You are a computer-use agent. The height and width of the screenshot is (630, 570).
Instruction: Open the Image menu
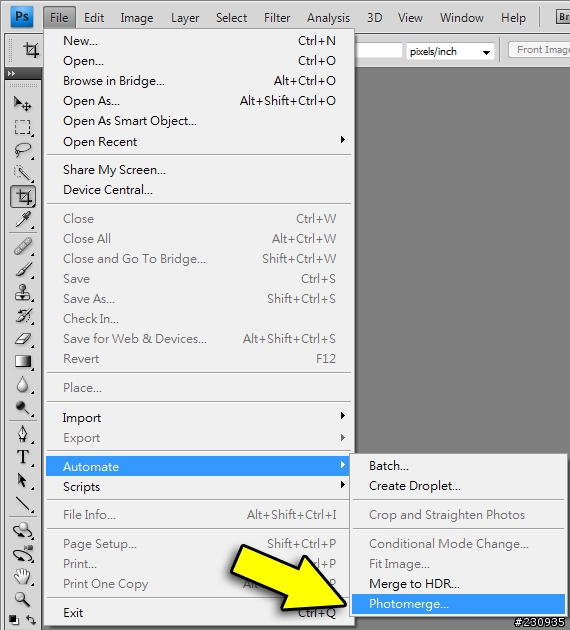[137, 18]
